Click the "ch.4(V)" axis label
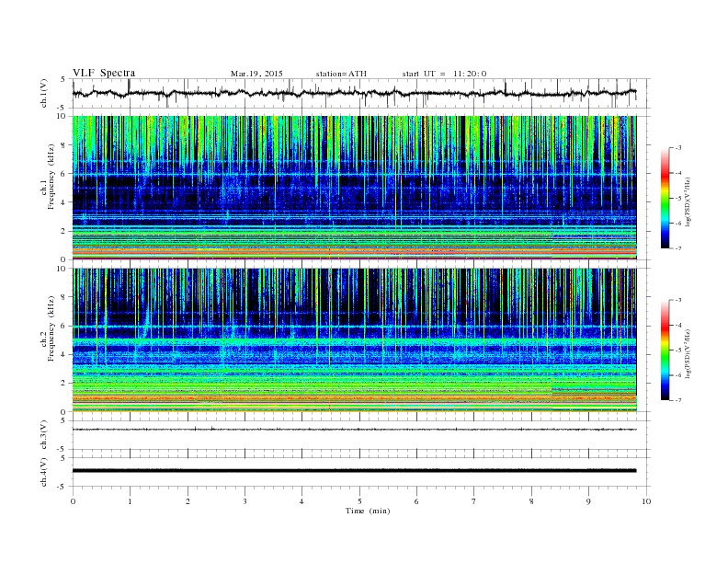728x563 pixels. point(44,472)
